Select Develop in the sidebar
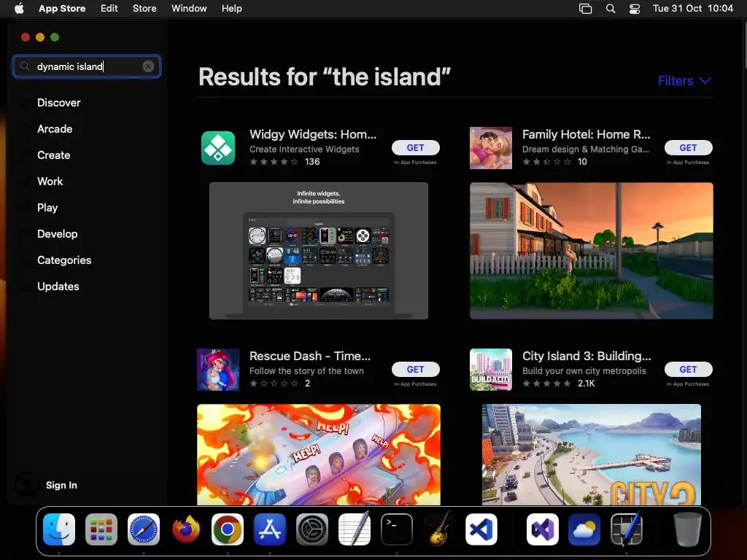The image size is (747, 560). point(57,234)
